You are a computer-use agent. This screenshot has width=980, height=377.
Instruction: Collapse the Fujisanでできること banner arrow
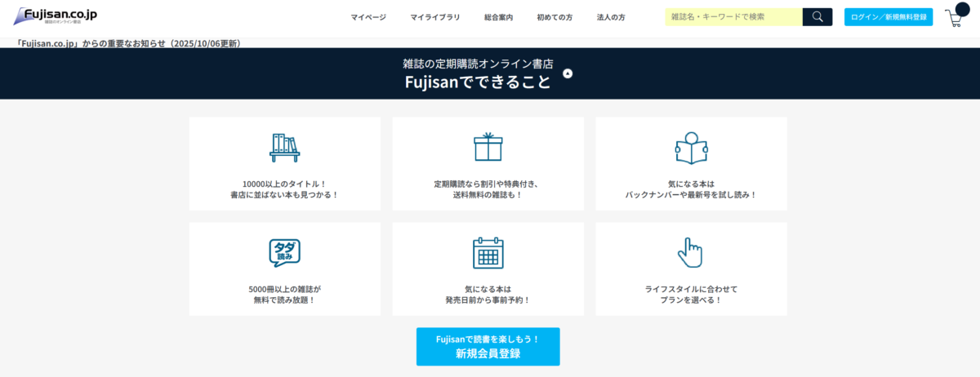(568, 73)
